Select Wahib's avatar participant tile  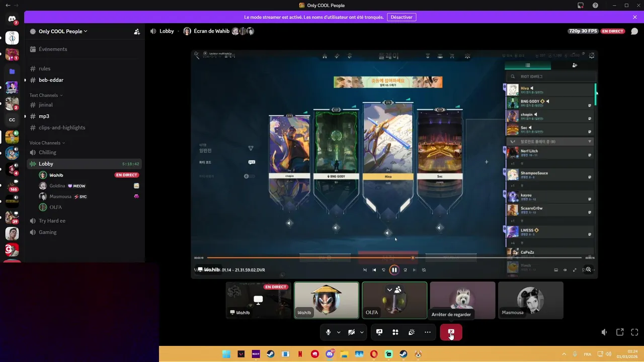(x=327, y=300)
